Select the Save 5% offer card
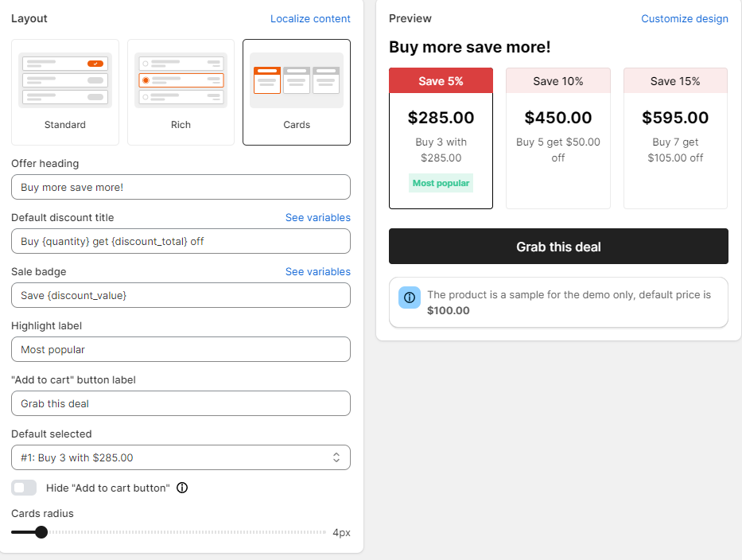The height and width of the screenshot is (560, 742). [x=441, y=138]
